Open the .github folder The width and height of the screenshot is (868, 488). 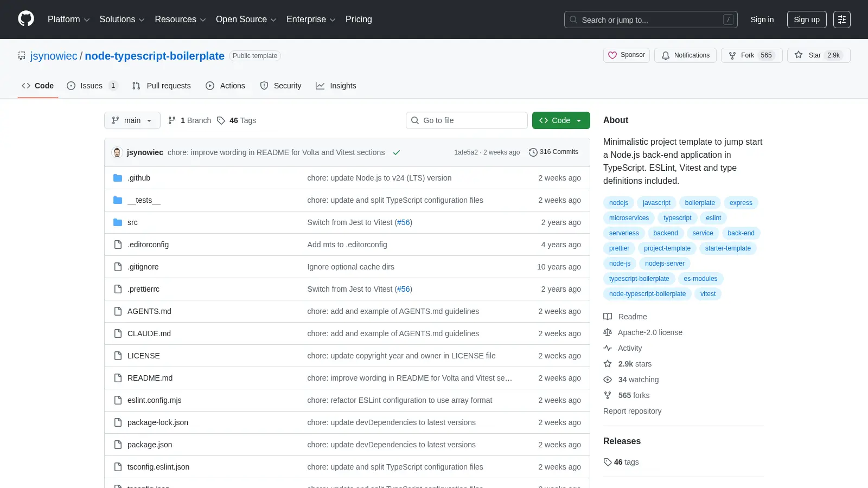pos(139,178)
